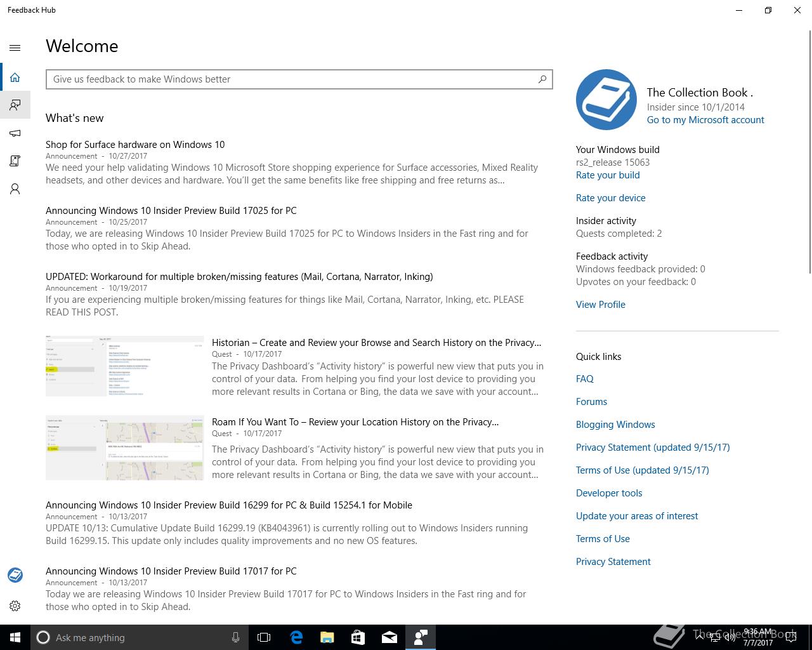This screenshot has width=812, height=650.
Task: Open Build 16299 for PC announcement
Action: [x=229, y=505]
